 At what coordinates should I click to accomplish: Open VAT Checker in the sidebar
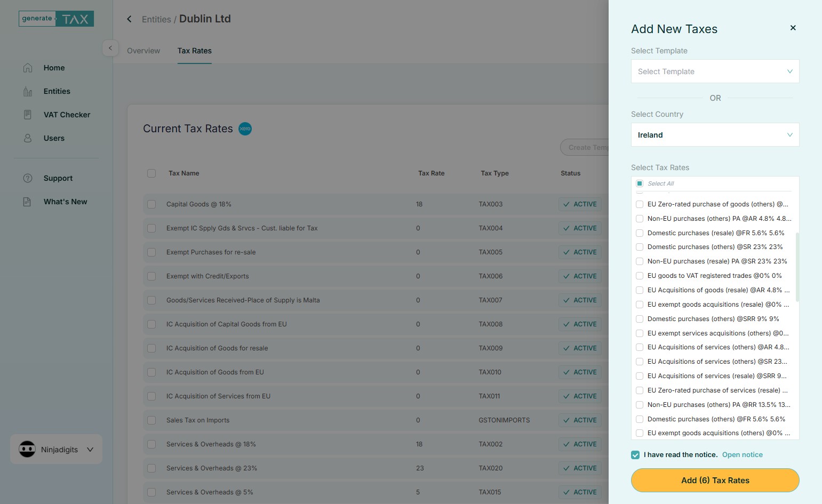(67, 115)
